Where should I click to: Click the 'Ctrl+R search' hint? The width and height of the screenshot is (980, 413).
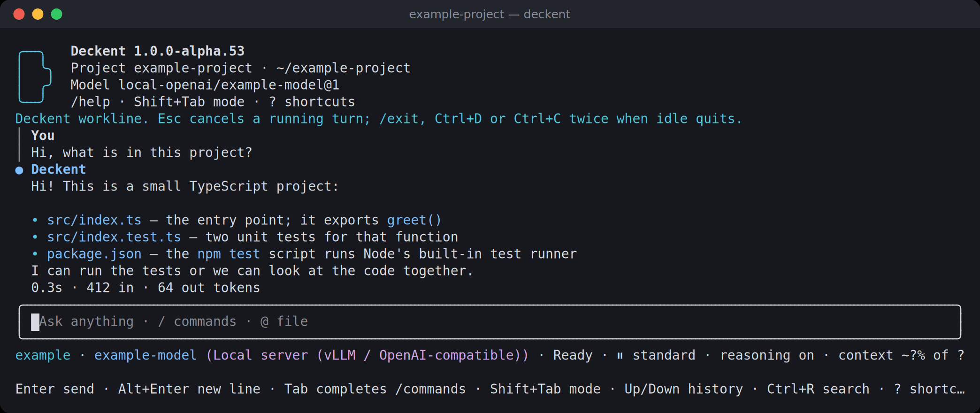pos(818,389)
